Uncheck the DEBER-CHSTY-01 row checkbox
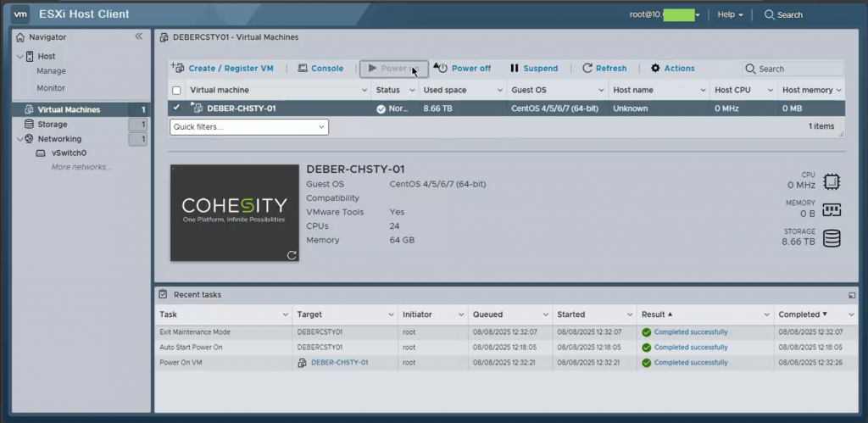The image size is (868, 423). pyautogui.click(x=176, y=109)
